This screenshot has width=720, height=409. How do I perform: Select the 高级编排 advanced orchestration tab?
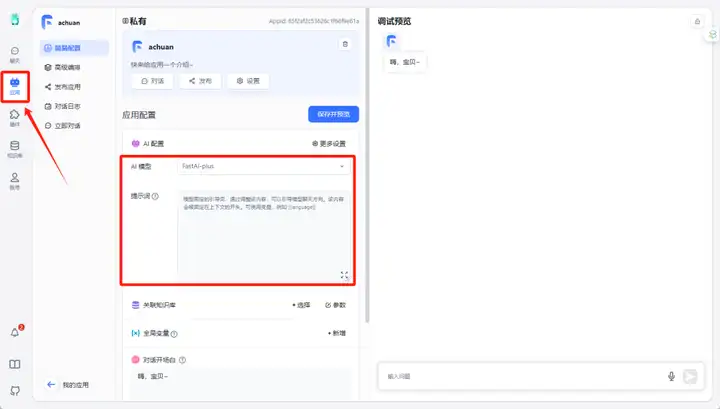(x=74, y=67)
